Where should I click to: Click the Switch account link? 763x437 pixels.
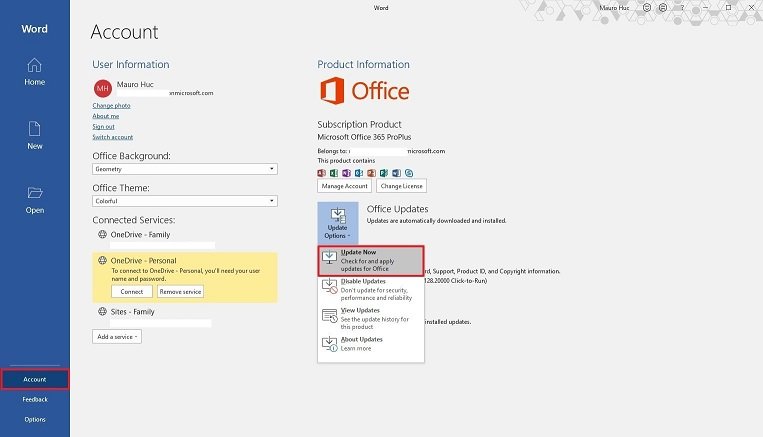click(x=112, y=137)
